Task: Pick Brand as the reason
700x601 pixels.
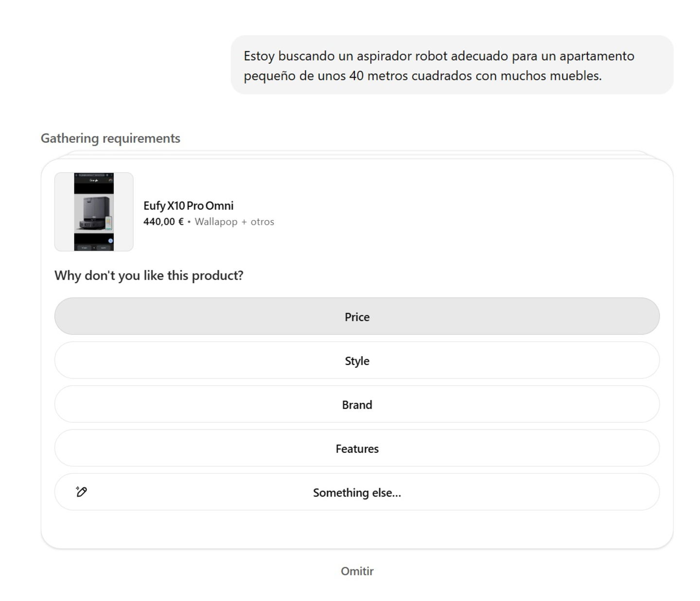Action: (357, 404)
